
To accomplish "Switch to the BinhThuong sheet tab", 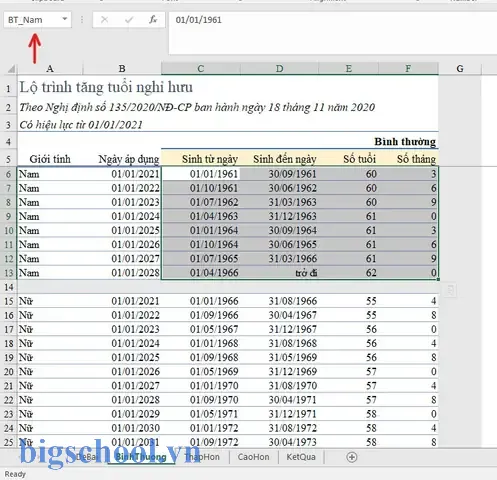I will point(141,457).
